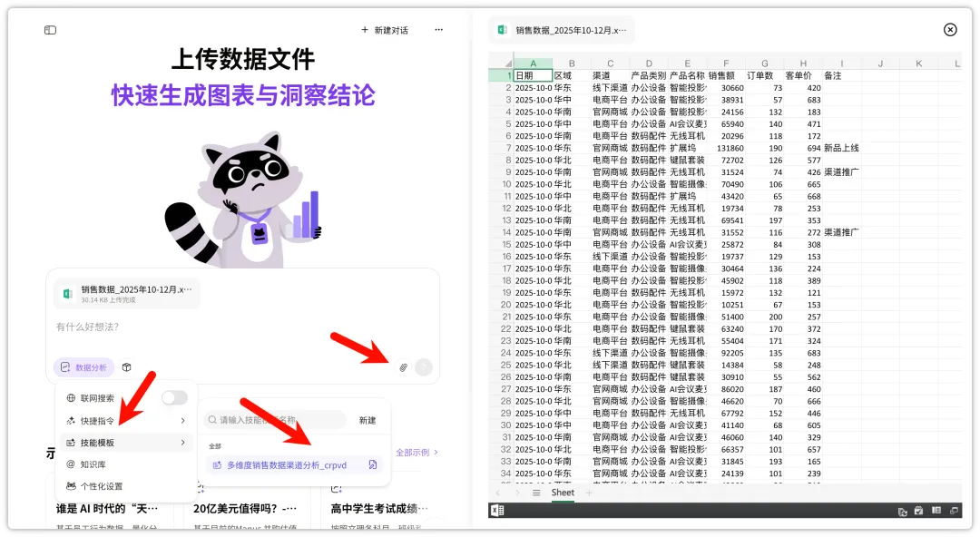Open the 高中学生考试成绩 example card
980x537 pixels.
pos(379,508)
